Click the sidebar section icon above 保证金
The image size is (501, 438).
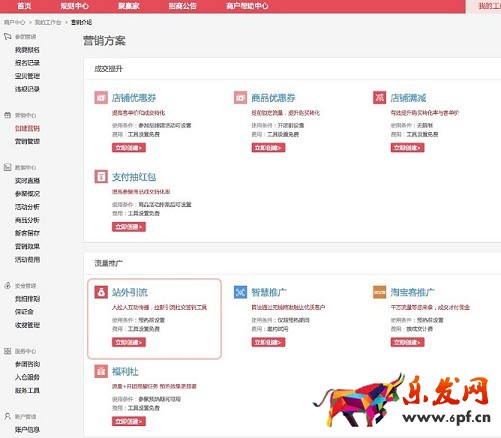point(7,286)
